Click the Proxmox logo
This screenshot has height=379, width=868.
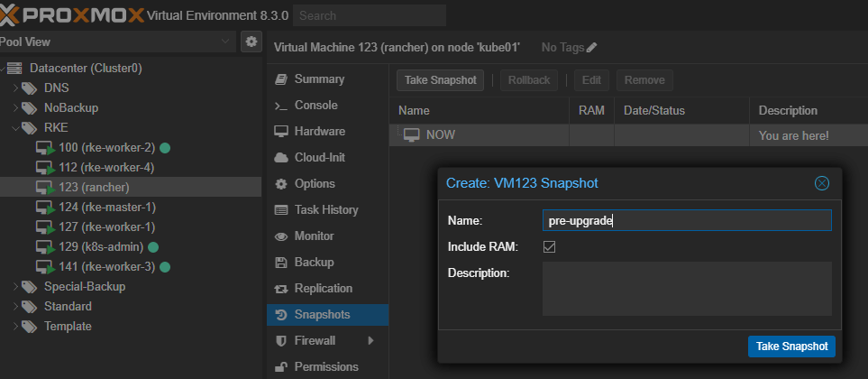click(x=70, y=15)
